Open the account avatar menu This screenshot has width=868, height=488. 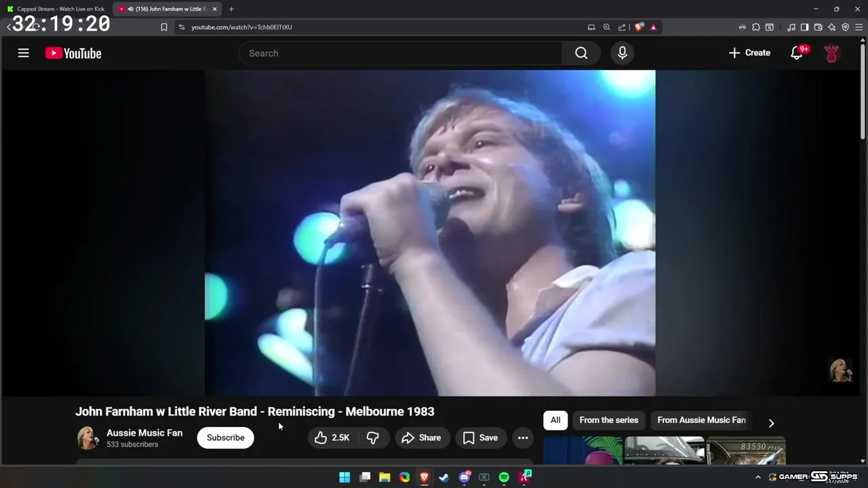(832, 53)
